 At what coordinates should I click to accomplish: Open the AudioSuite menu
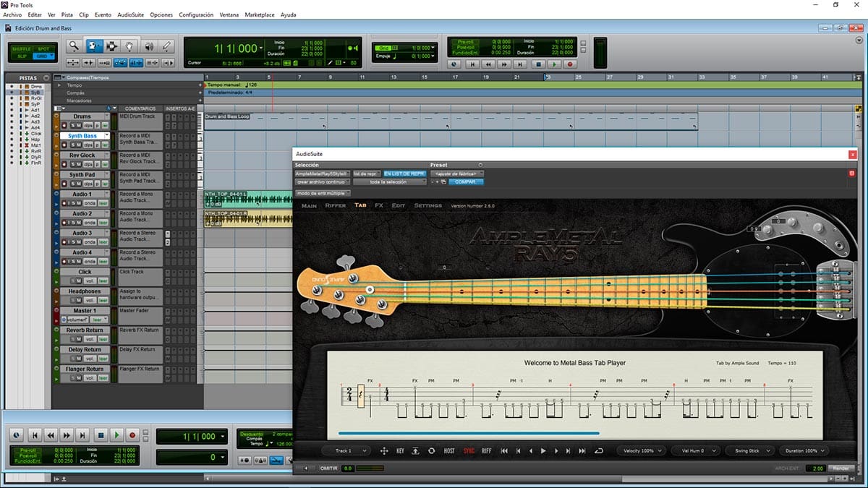click(x=130, y=14)
